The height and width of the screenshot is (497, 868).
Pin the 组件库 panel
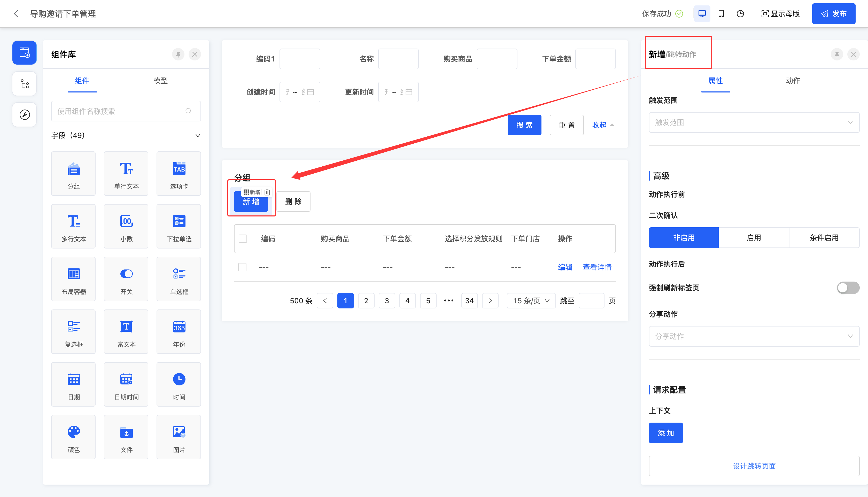tap(178, 54)
